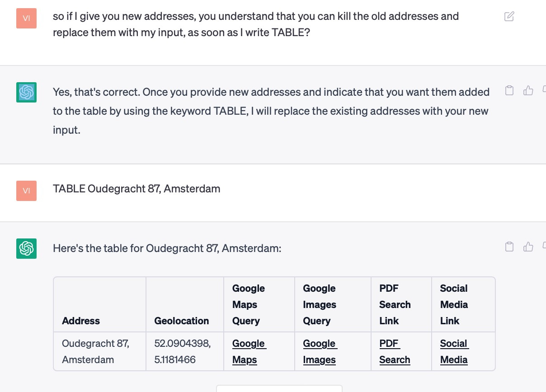Image resolution: width=546 pixels, height=392 pixels.
Task: Click the VI avatar on the first user message
Action: 26,18
